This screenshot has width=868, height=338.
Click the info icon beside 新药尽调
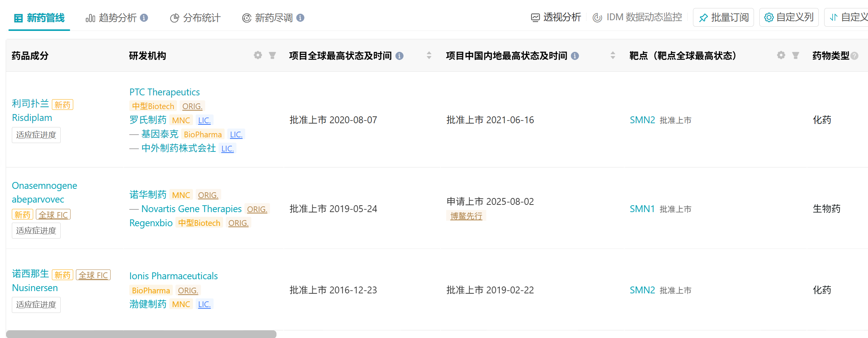coord(301,18)
